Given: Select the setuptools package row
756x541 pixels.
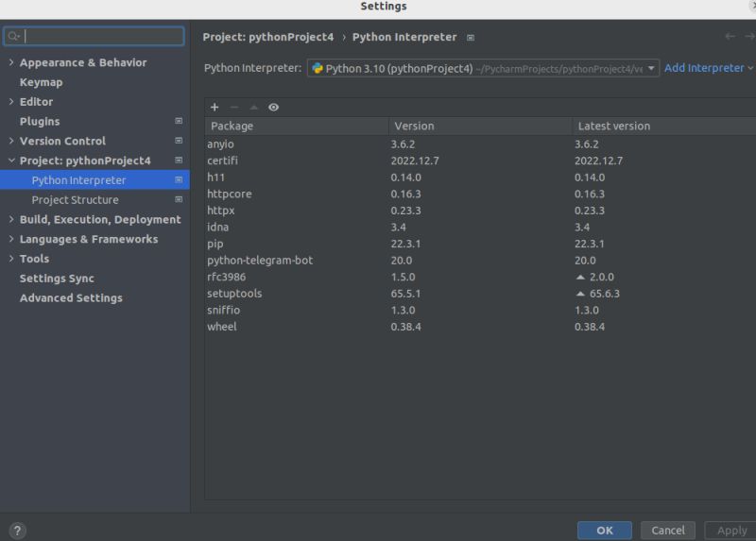Looking at the screenshot, I should 480,294.
